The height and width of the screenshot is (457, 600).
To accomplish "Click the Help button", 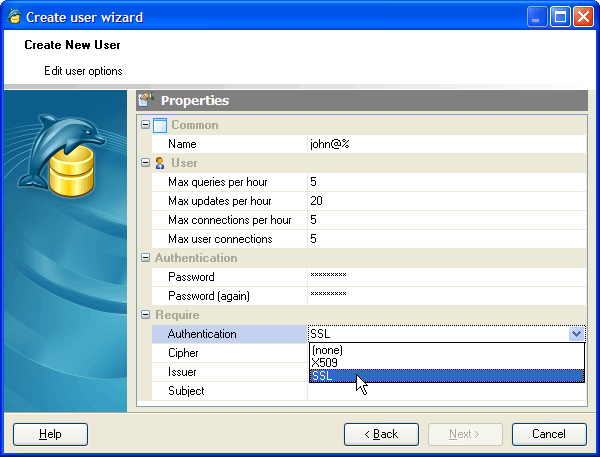I will tap(51, 434).
